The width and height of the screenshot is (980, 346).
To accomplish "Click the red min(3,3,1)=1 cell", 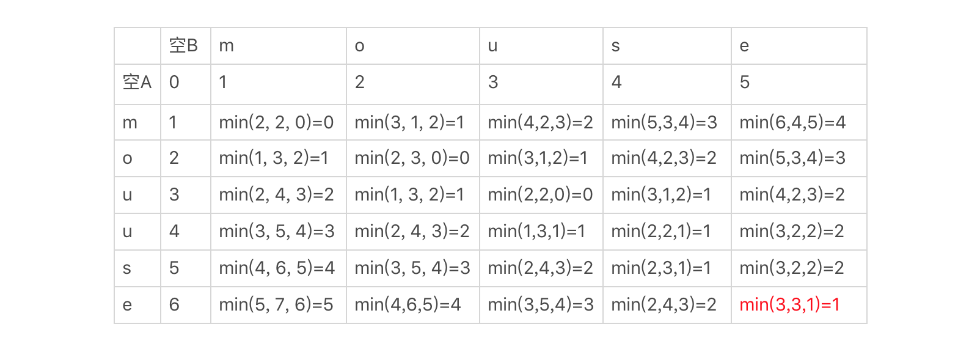I will point(789,304).
